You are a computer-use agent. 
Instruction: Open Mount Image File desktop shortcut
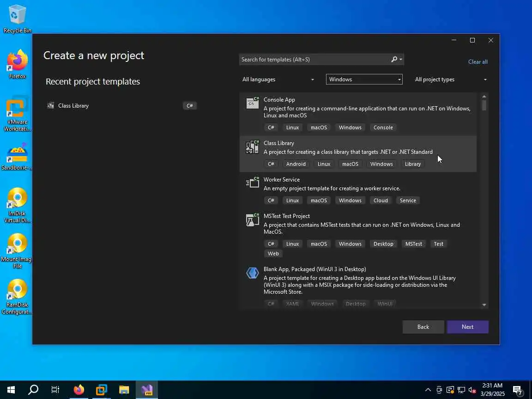coord(17,251)
